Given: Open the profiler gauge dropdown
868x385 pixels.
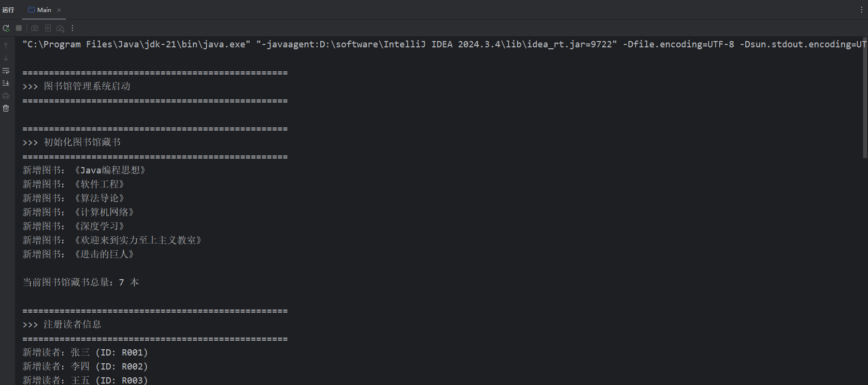Looking at the screenshot, I should 60,29.
